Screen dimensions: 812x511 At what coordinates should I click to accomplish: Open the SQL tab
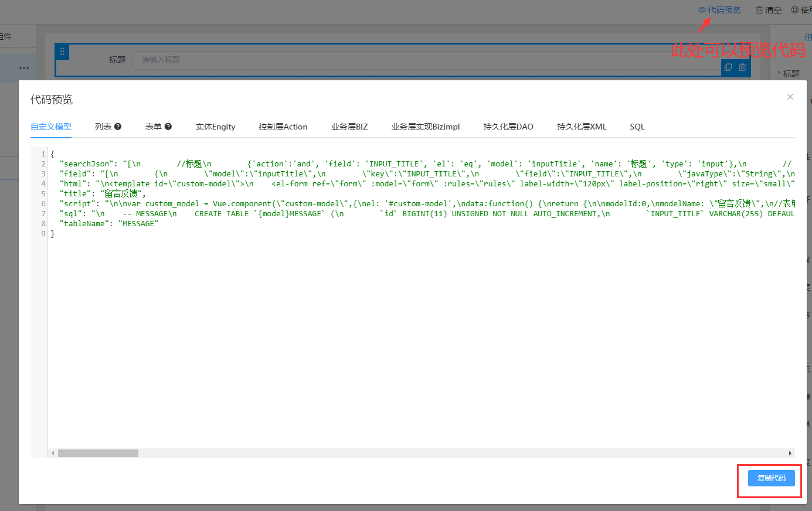tap(637, 127)
